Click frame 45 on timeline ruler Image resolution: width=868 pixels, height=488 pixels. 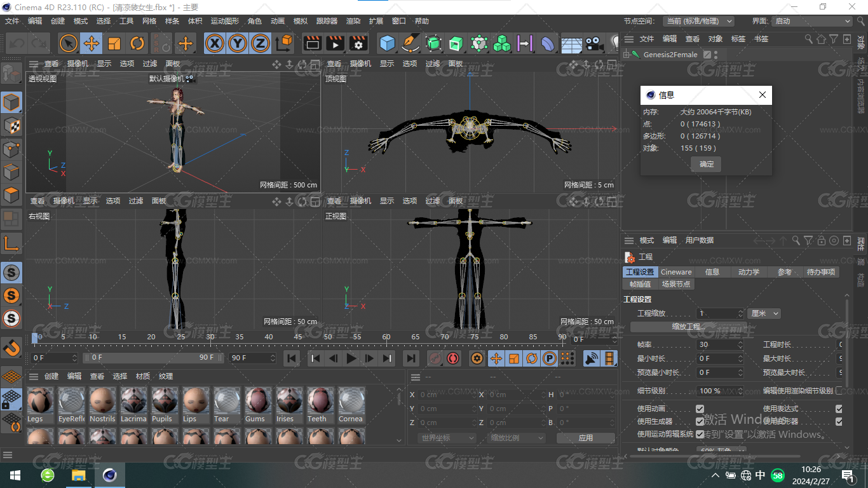click(298, 337)
